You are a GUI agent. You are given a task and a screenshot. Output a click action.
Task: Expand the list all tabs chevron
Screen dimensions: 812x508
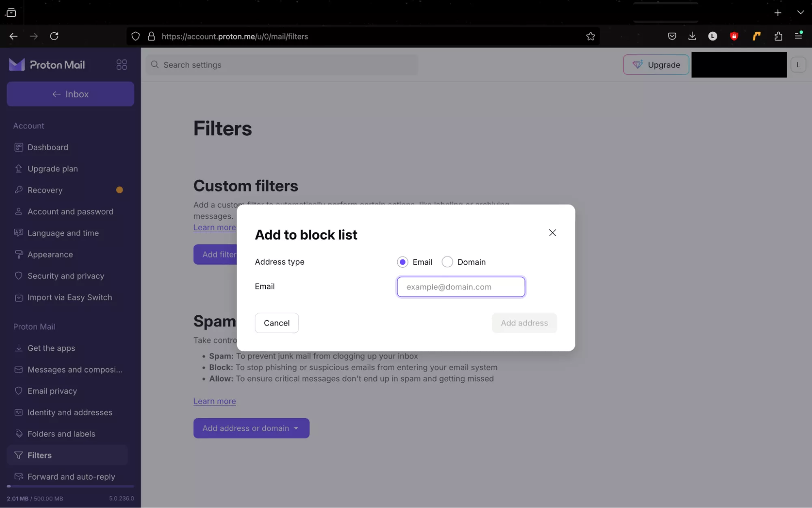(x=800, y=13)
